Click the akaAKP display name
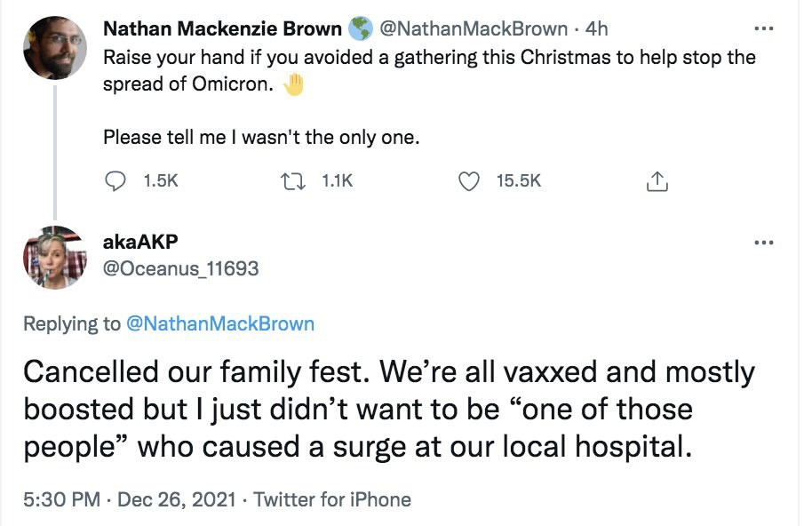Screen dimensions: 812x526 click(x=139, y=243)
